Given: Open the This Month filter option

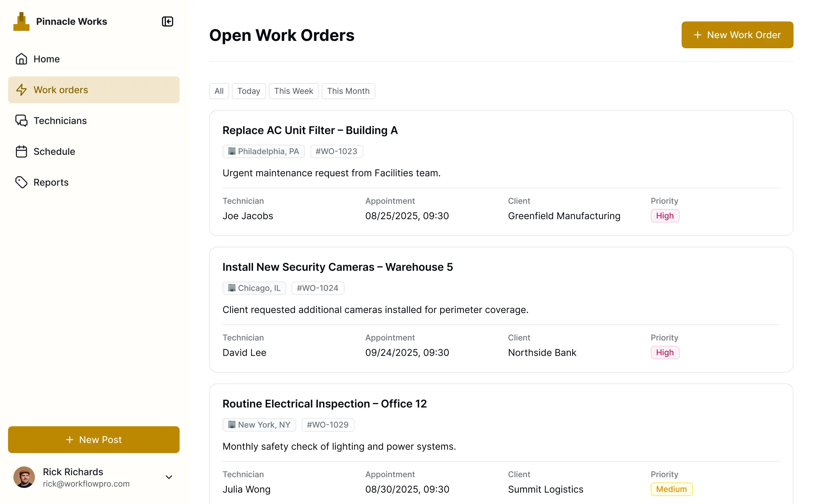Looking at the screenshot, I should pyautogui.click(x=348, y=91).
